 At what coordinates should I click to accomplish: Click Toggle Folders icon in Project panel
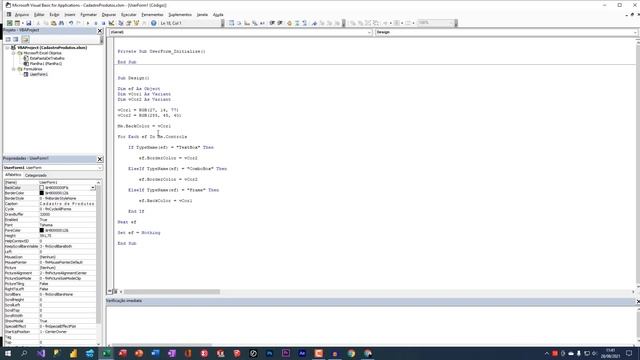coord(25,39)
